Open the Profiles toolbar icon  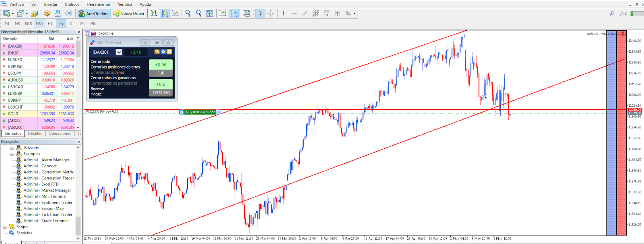click(21, 13)
